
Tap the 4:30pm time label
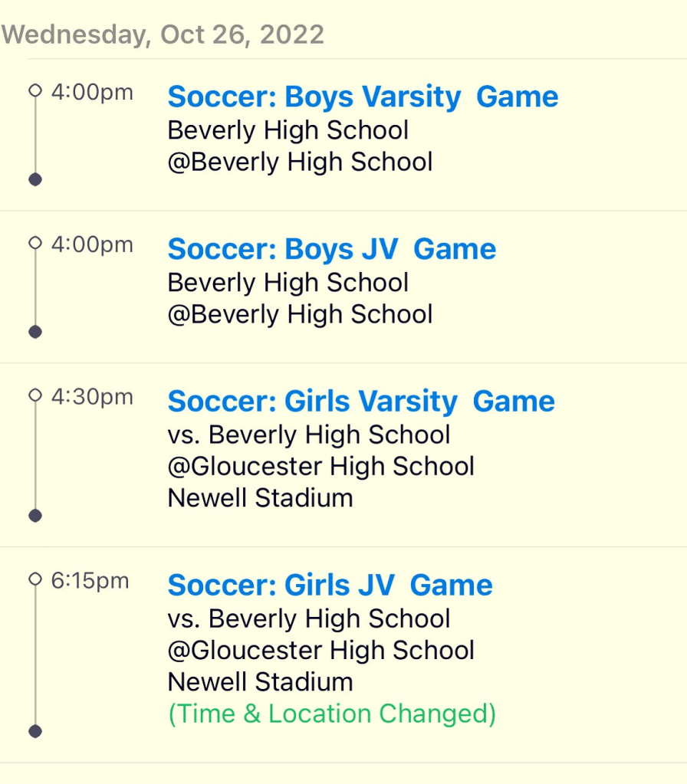(x=92, y=397)
